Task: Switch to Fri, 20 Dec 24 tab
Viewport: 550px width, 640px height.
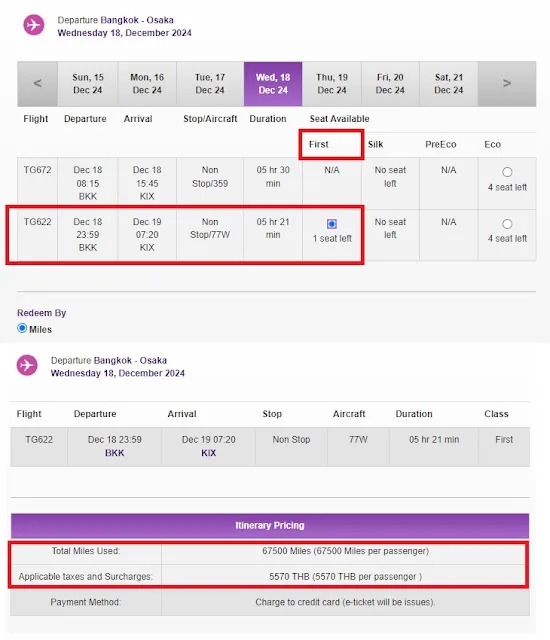Action: [390, 84]
